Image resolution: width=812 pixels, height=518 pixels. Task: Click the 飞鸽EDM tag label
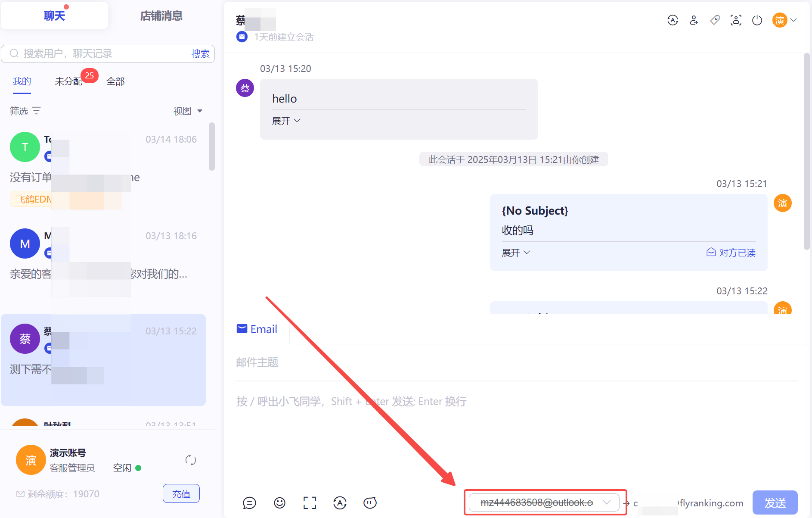34,199
